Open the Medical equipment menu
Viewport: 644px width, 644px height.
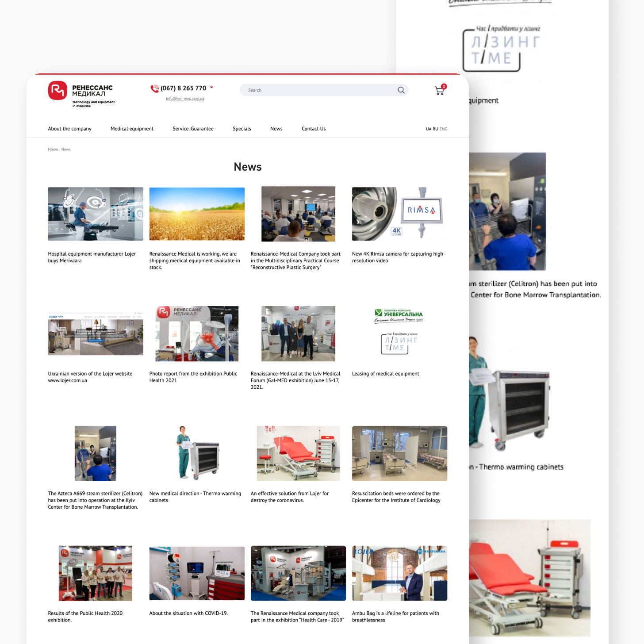(x=132, y=129)
